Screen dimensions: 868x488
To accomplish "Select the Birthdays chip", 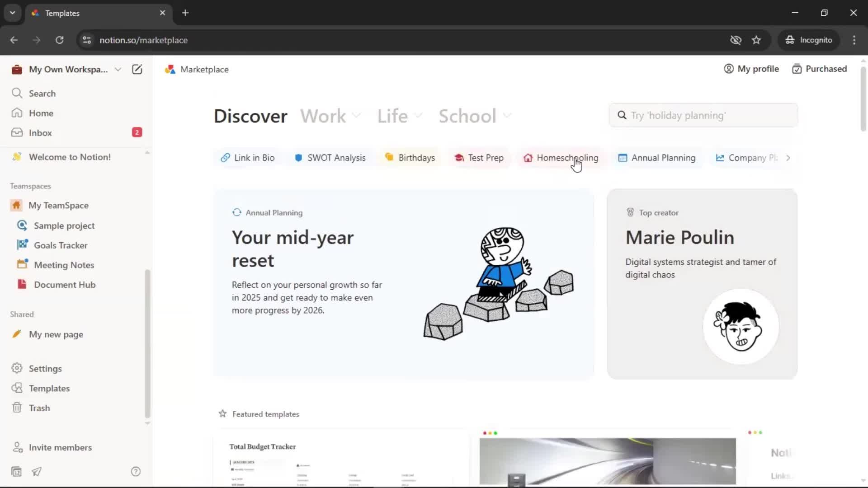I will (410, 158).
